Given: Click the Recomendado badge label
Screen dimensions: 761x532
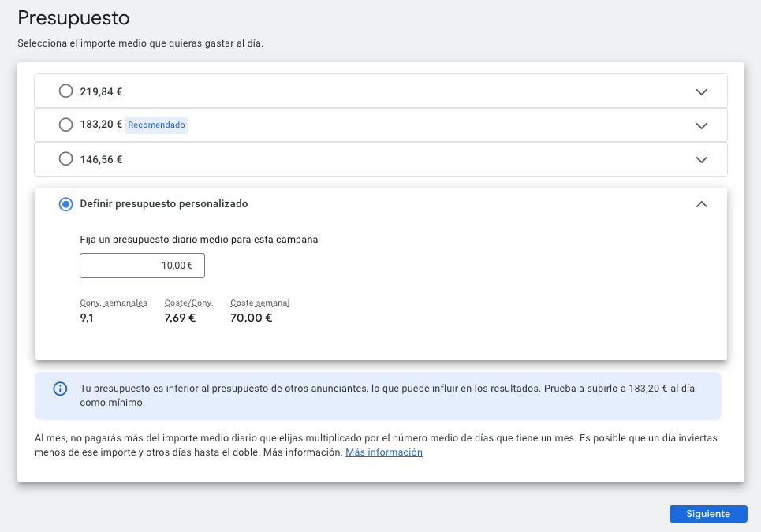Looking at the screenshot, I should coord(156,125).
